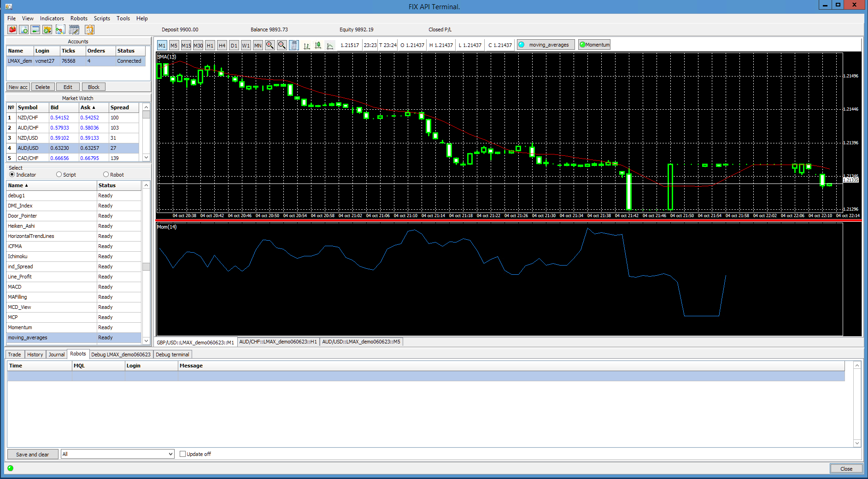This screenshot has height=479, width=868.
Task: Switch to the Journal tab
Action: 57,355
